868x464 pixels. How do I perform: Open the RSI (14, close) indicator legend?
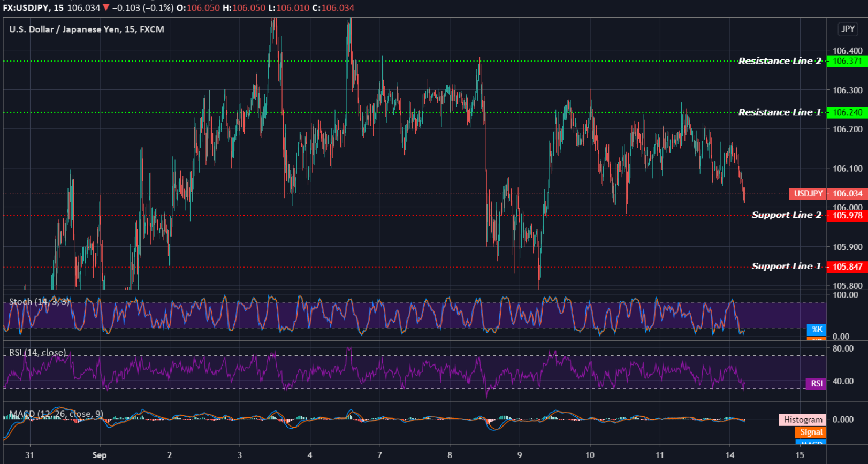(37, 353)
